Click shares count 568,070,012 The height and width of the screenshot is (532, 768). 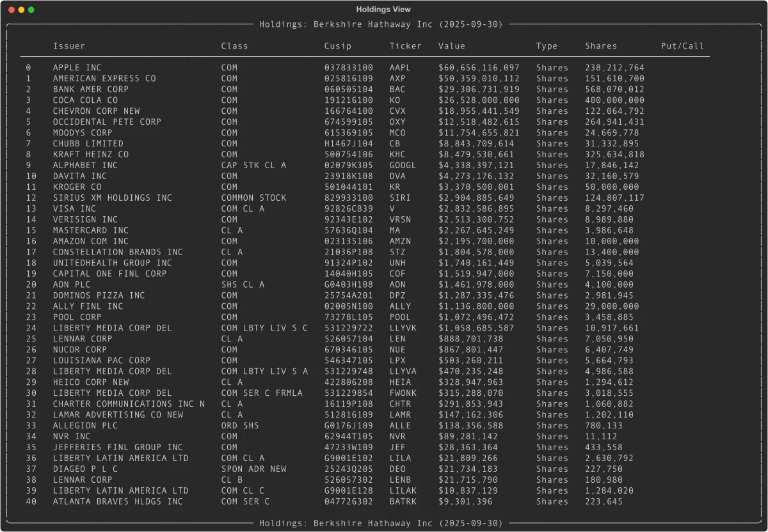(x=614, y=90)
